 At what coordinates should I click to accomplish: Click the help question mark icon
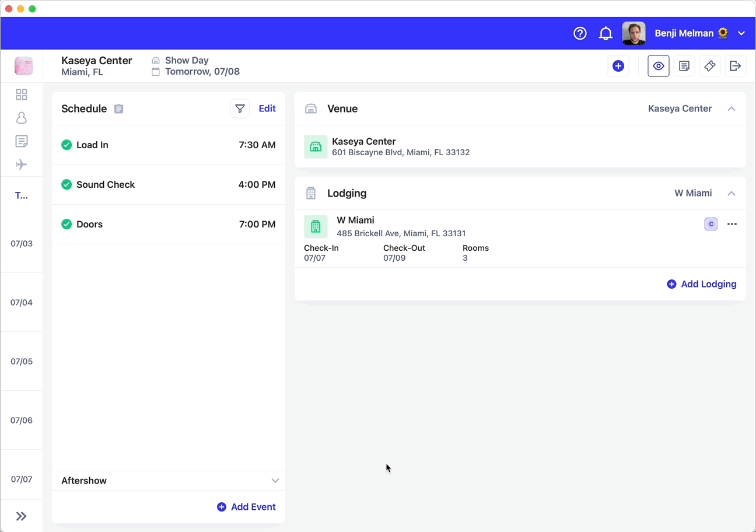point(580,33)
